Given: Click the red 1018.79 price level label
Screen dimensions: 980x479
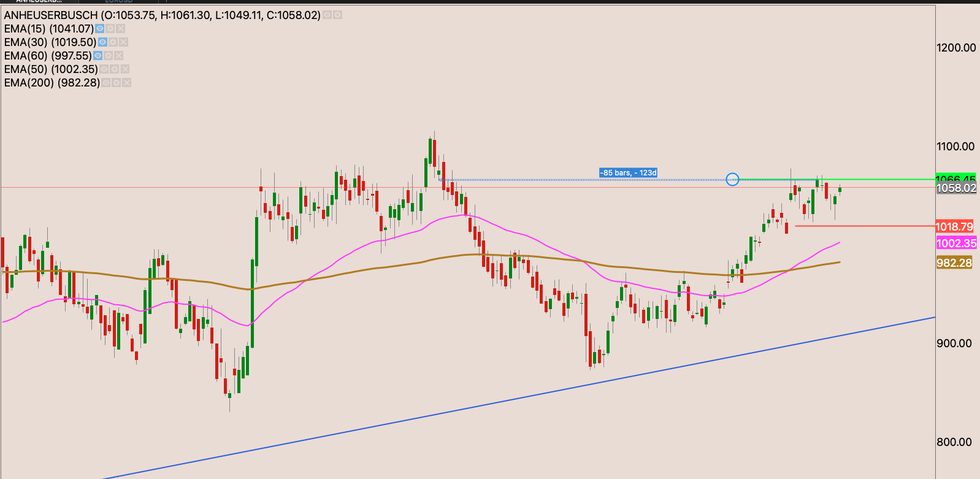Looking at the screenshot, I should point(954,227).
